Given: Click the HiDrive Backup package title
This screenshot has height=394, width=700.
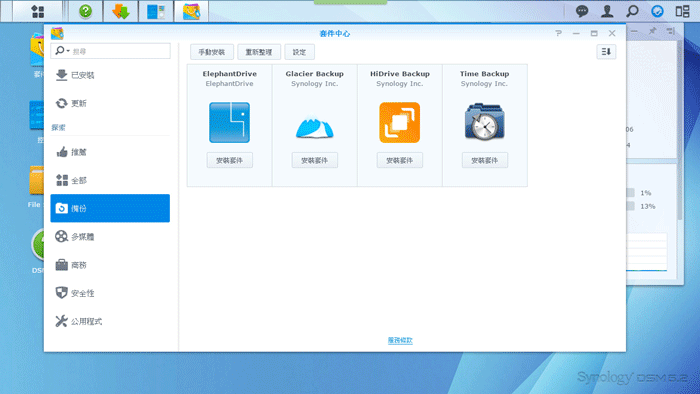Looking at the screenshot, I should (400, 74).
